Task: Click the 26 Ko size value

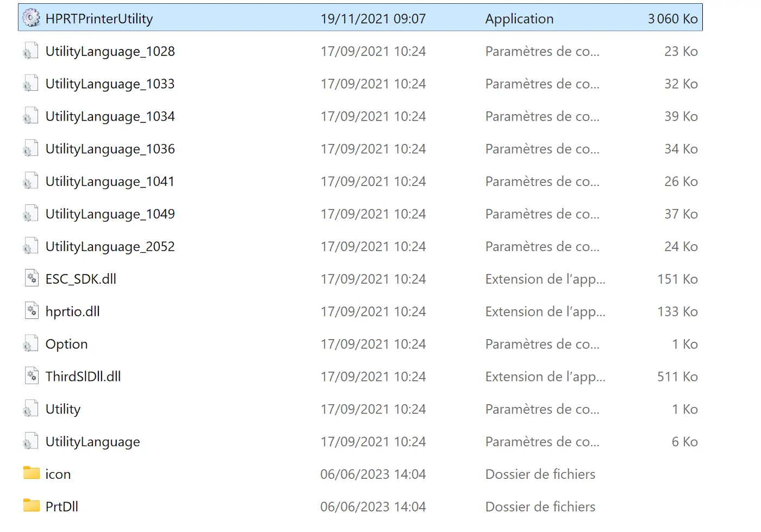Action: click(681, 182)
